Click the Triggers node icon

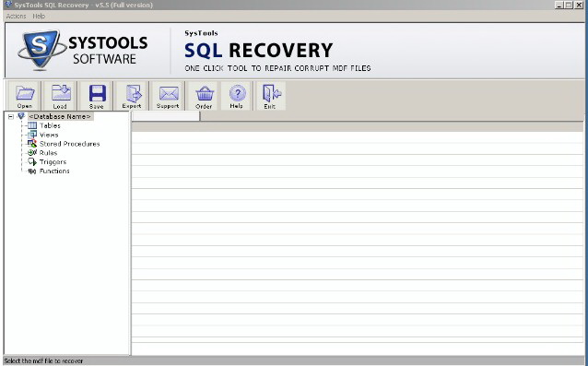(32, 162)
